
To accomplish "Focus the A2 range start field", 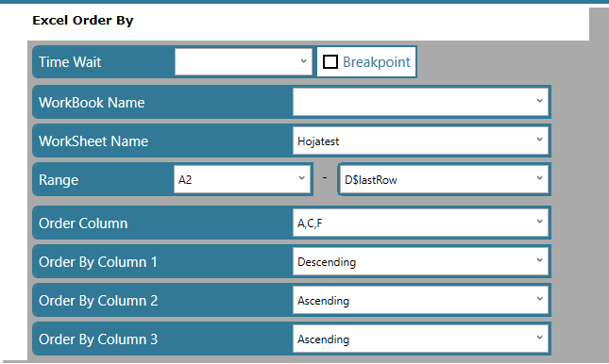I will tap(242, 179).
